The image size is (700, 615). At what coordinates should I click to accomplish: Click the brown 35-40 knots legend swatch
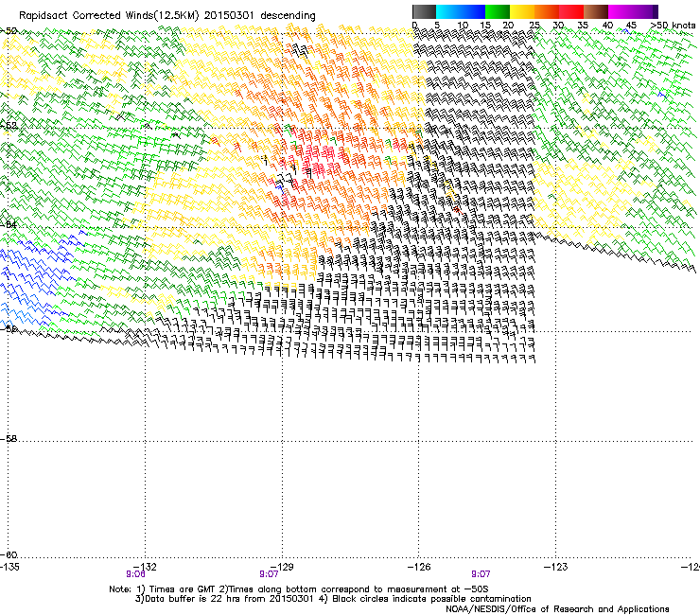(x=596, y=11)
